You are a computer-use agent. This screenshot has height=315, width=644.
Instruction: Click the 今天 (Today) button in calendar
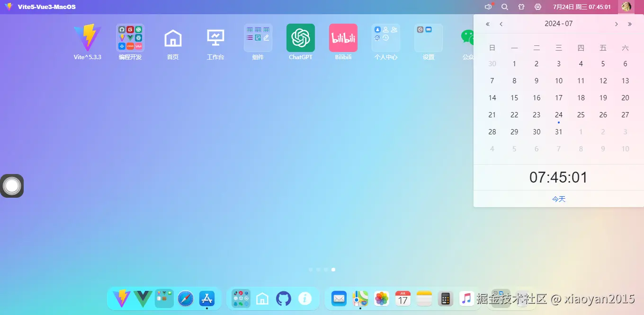pyautogui.click(x=558, y=199)
